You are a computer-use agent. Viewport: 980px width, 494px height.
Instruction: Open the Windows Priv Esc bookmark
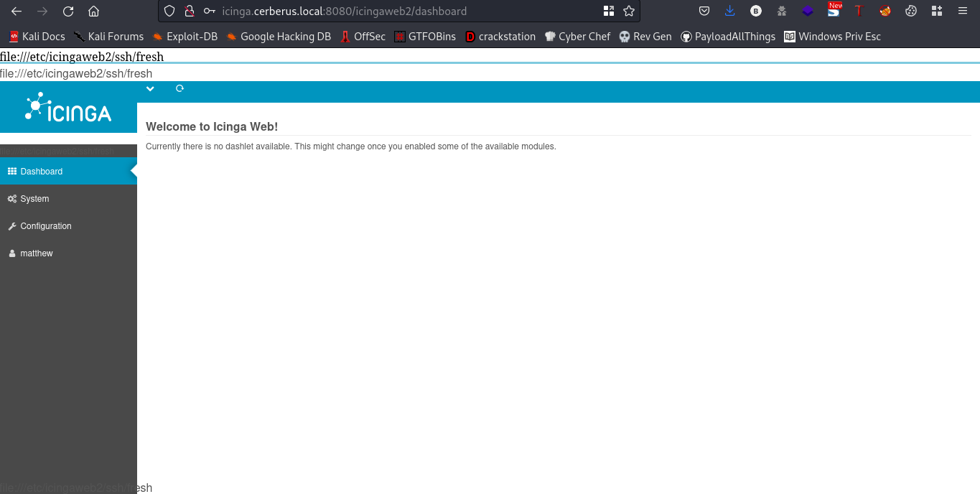pyautogui.click(x=833, y=37)
